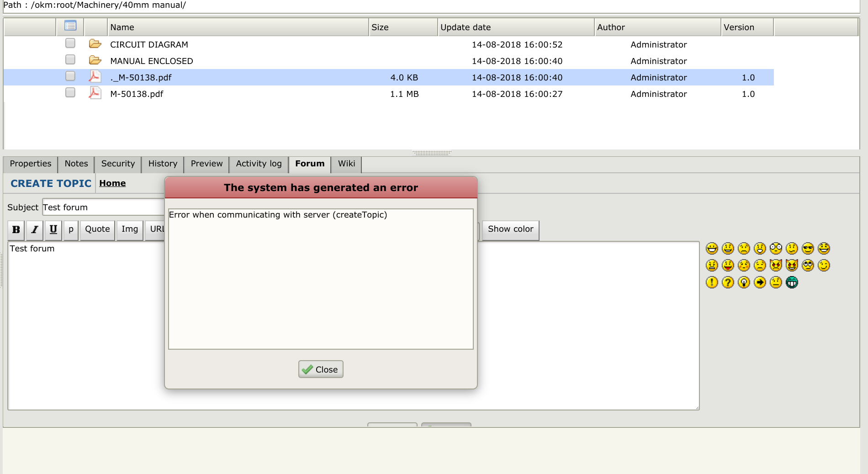The width and height of the screenshot is (868, 474).
Task: Click into the Subject text field
Action: pos(103,208)
